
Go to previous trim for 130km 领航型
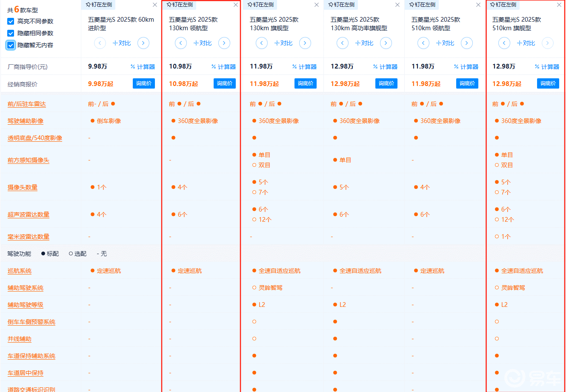[181, 43]
